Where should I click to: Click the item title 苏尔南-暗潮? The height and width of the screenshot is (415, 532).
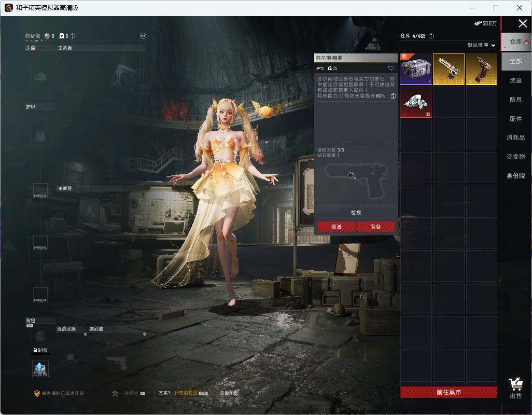coord(329,58)
